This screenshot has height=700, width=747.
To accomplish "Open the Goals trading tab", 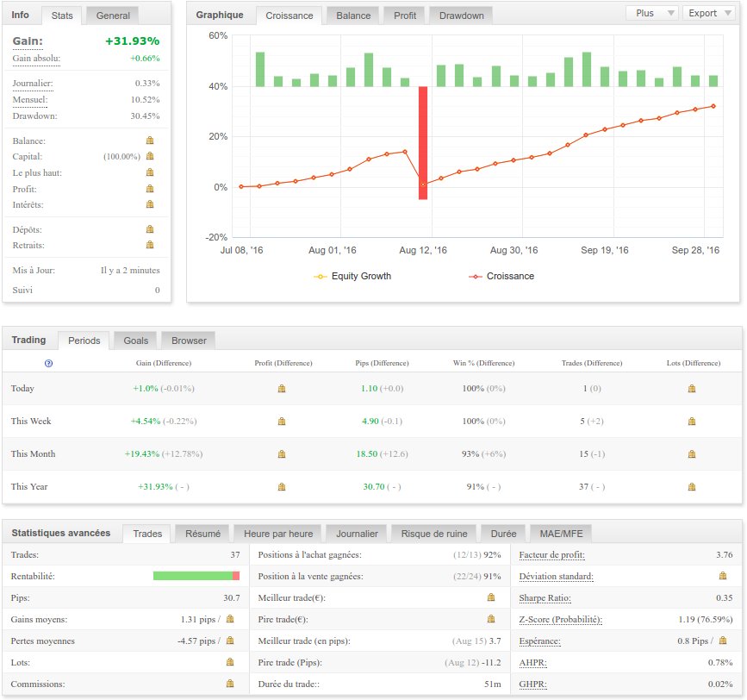I will pos(135,341).
